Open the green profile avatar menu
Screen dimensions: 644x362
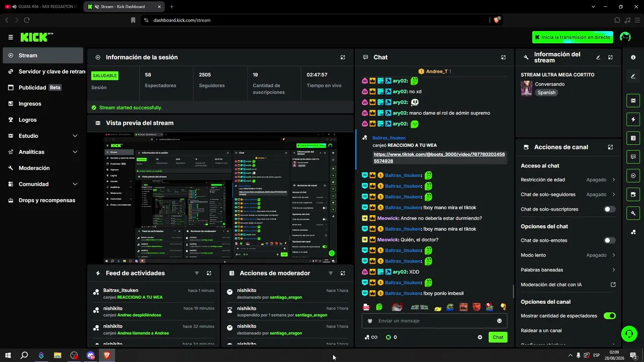point(625,37)
